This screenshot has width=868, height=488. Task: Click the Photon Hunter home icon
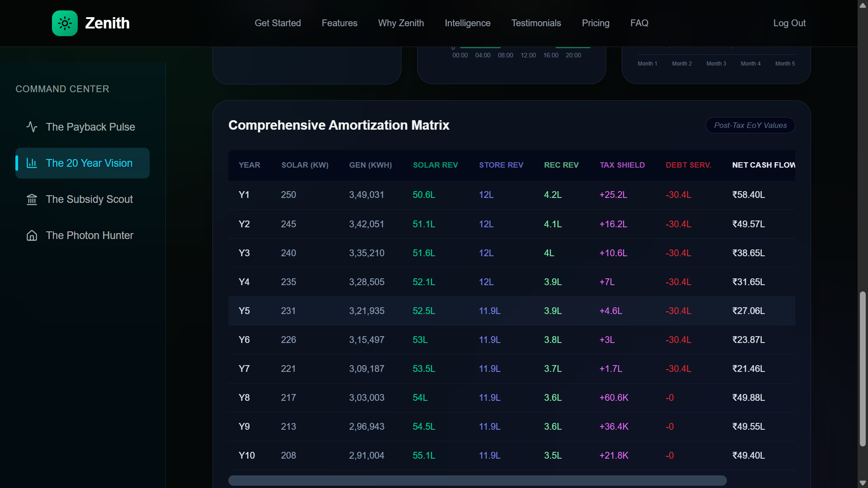coord(32,235)
